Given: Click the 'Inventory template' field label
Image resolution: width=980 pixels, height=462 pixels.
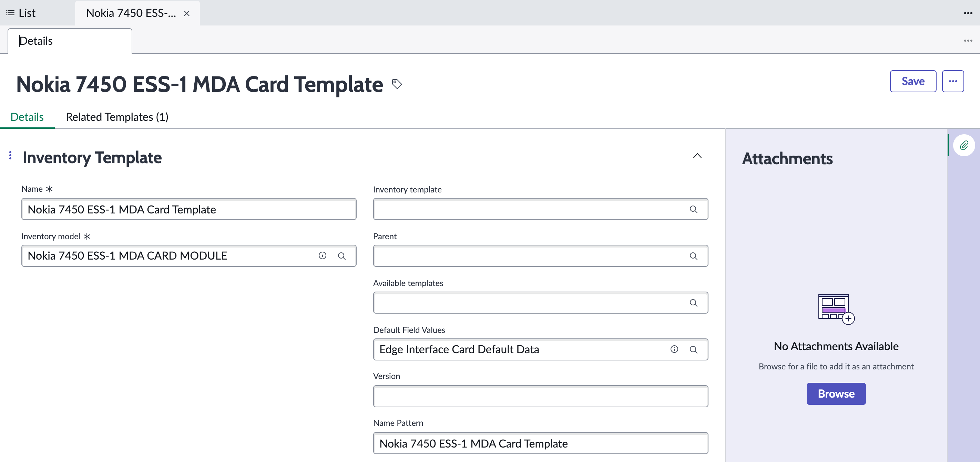Looking at the screenshot, I should pos(407,190).
